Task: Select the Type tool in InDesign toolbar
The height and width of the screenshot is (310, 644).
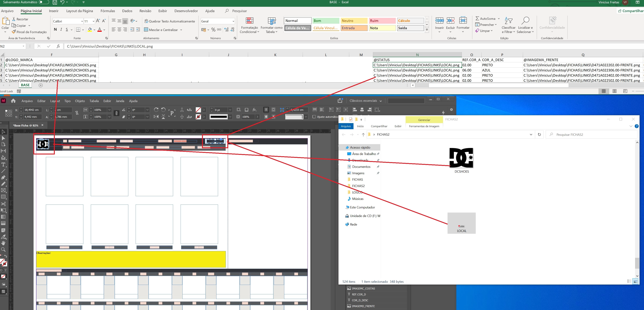Action: [3, 165]
